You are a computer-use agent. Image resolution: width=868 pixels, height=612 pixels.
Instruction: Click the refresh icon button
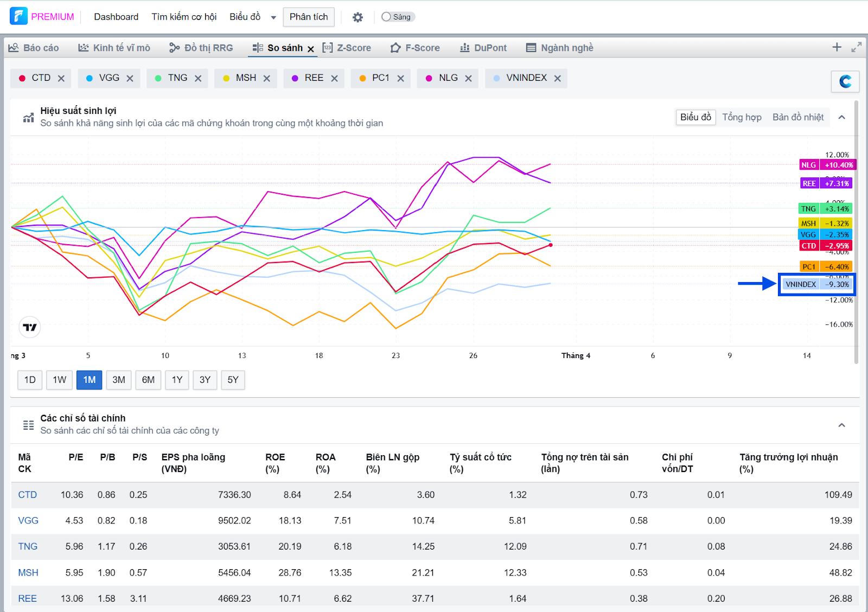click(x=845, y=81)
